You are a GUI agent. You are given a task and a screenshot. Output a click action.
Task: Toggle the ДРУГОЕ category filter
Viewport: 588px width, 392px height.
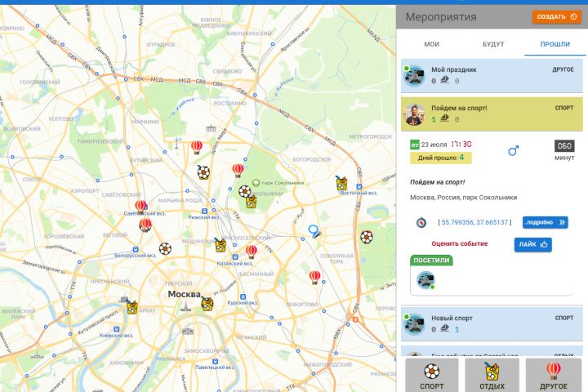coord(553,376)
